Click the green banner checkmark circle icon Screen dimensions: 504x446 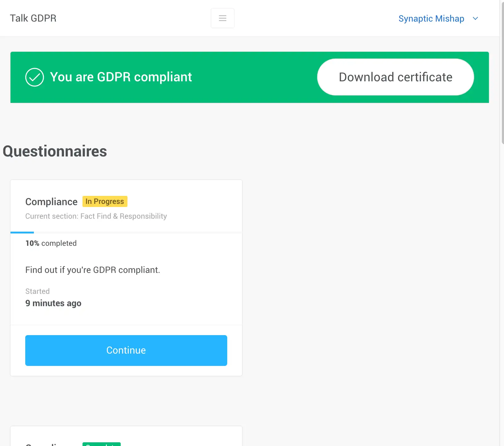[x=34, y=77]
